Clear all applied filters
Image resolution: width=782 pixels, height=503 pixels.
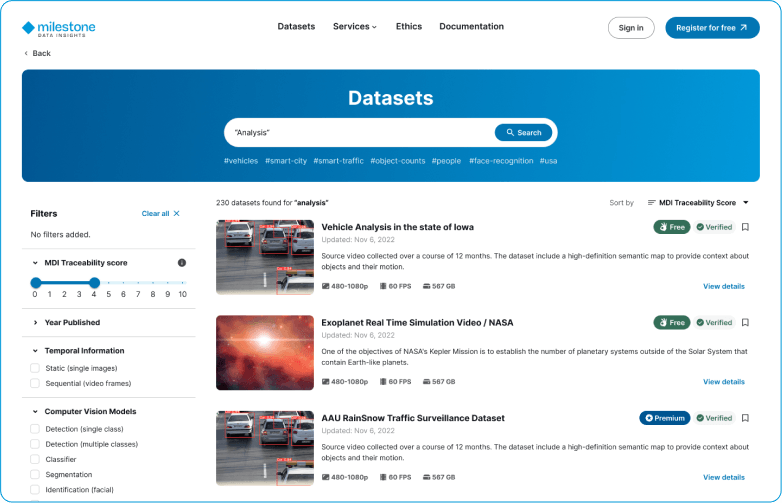160,214
